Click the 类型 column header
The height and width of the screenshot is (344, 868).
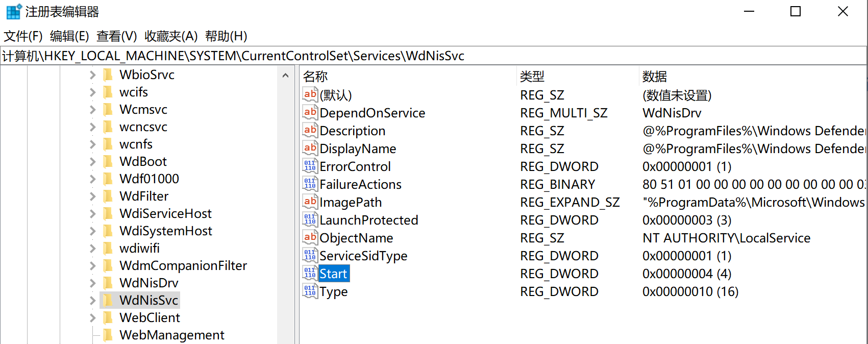(x=532, y=77)
